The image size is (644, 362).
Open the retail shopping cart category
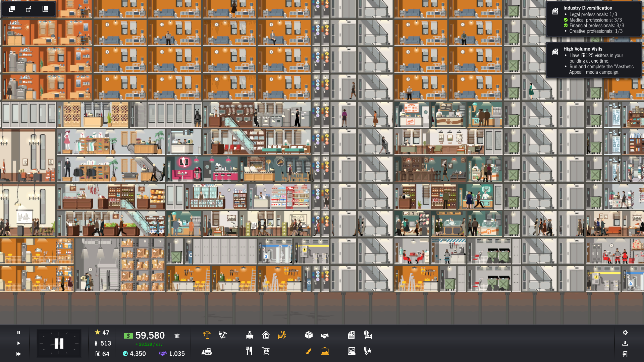[x=266, y=351]
